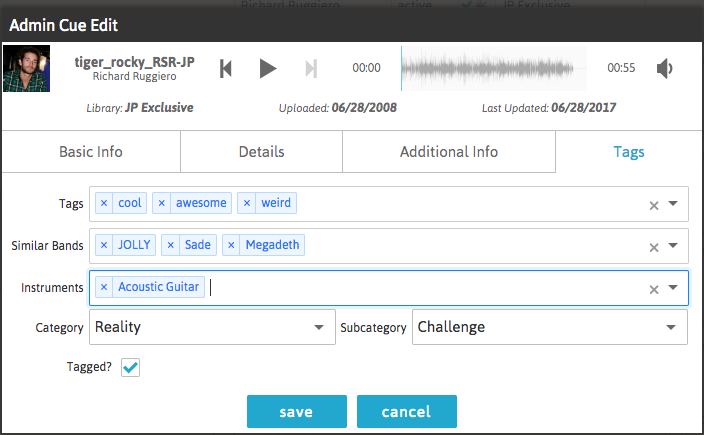Click the Similar Bands input area

tap(389, 246)
